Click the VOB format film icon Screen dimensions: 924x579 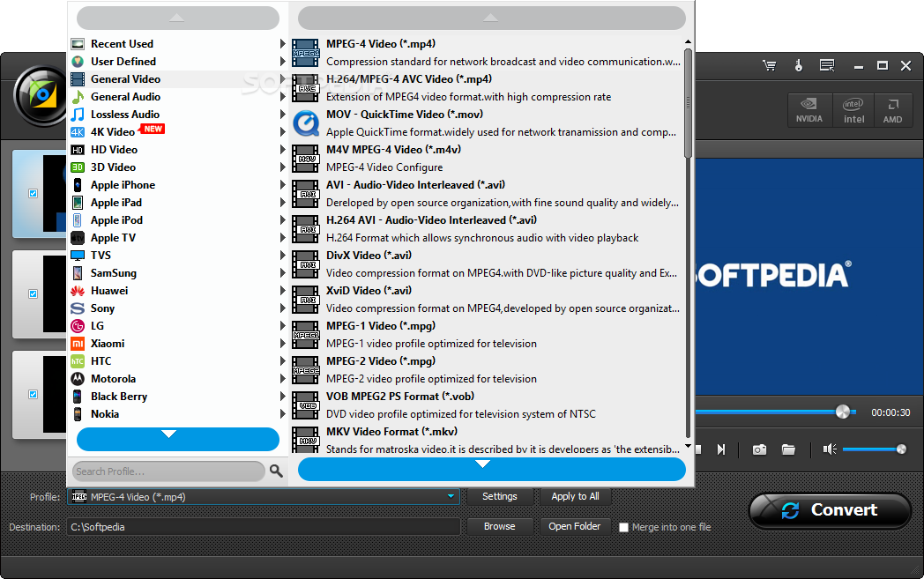(305, 406)
